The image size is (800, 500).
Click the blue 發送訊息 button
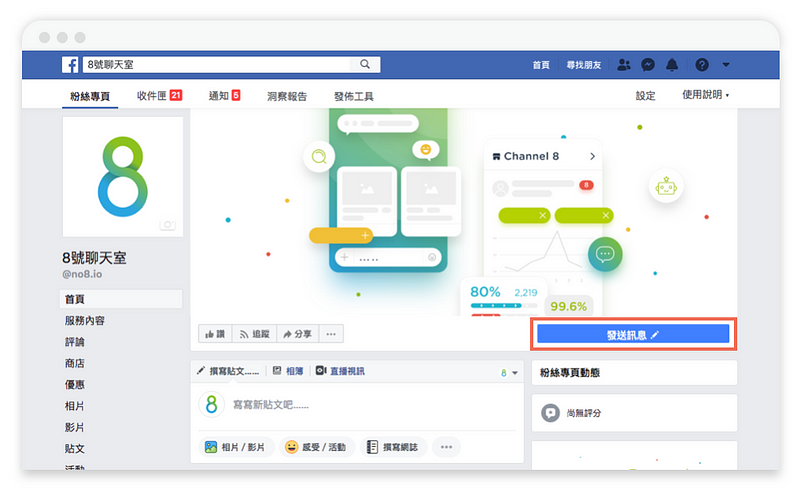[x=633, y=334]
